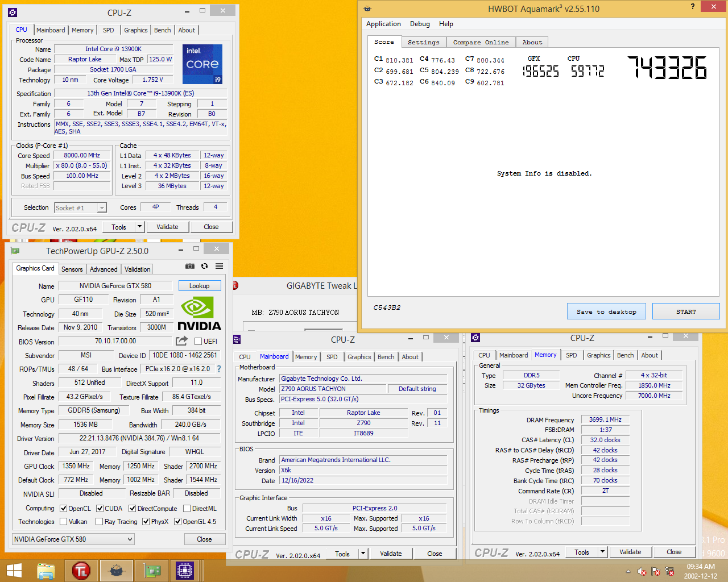Viewport: 728px width, 582px height.
Task: Toggle the Ray Tracing checkbox
Action: pos(99,521)
